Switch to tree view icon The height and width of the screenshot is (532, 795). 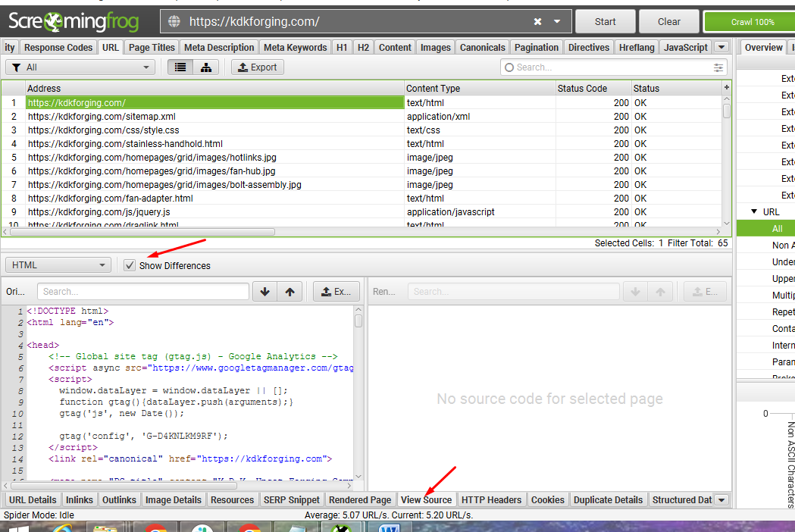[x=206, y=67]
